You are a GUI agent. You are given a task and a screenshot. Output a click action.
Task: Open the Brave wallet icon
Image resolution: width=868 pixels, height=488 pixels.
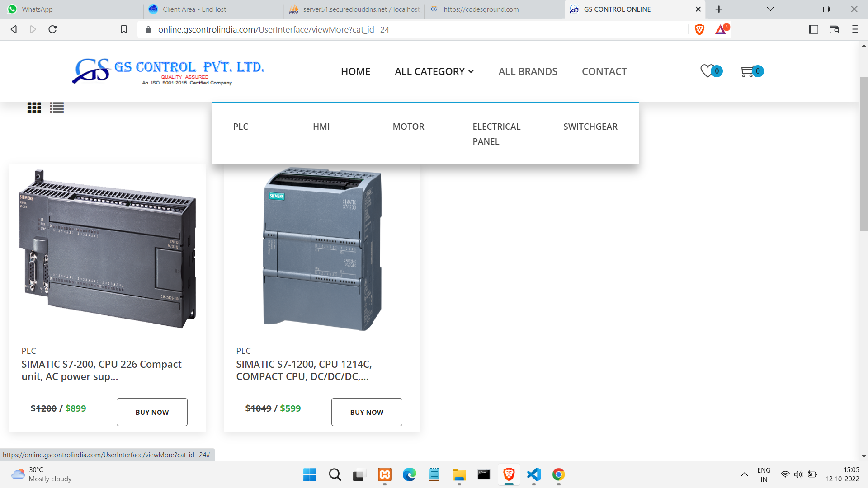pos(834,29)
